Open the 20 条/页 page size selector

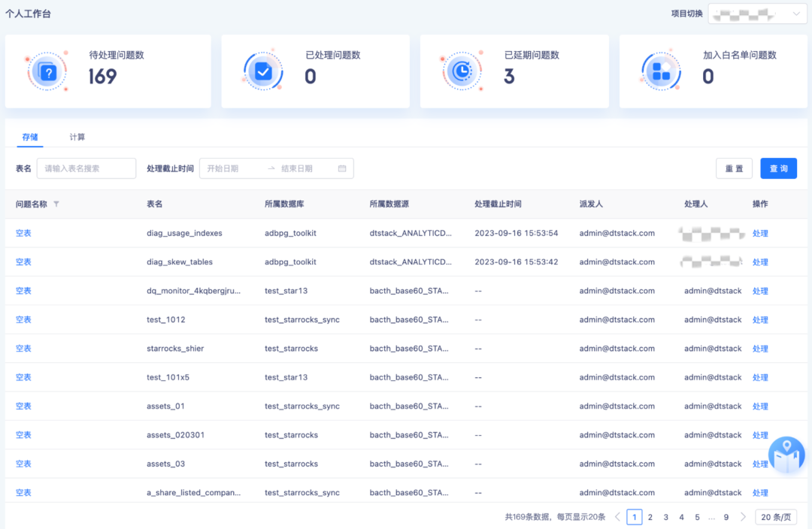[776, 517]
